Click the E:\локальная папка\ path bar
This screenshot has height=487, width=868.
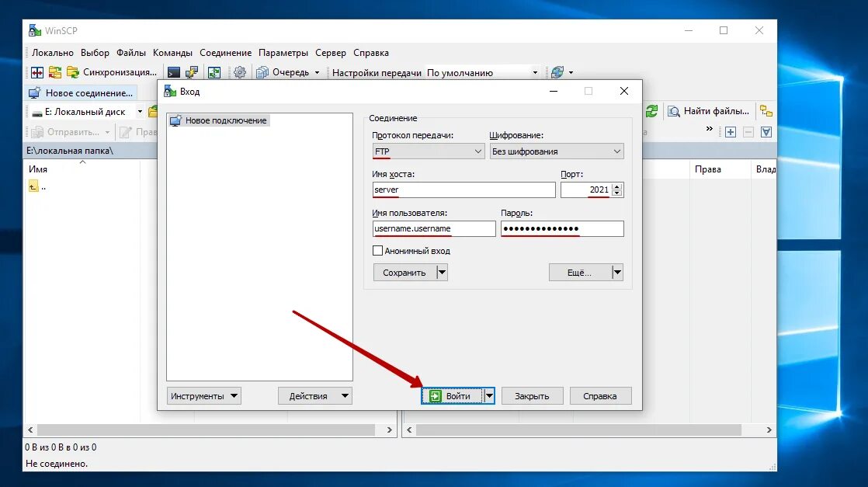(92, 151)
